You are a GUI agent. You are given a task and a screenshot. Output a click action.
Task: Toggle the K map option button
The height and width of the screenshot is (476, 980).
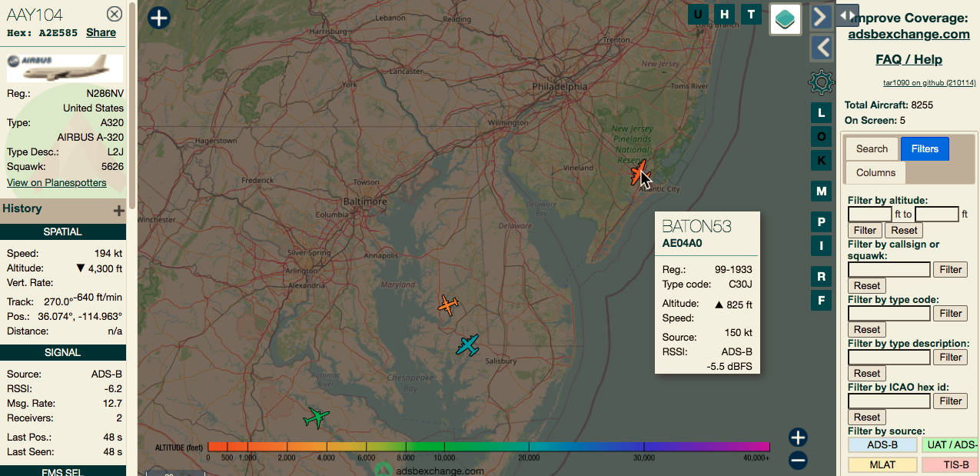821,161
